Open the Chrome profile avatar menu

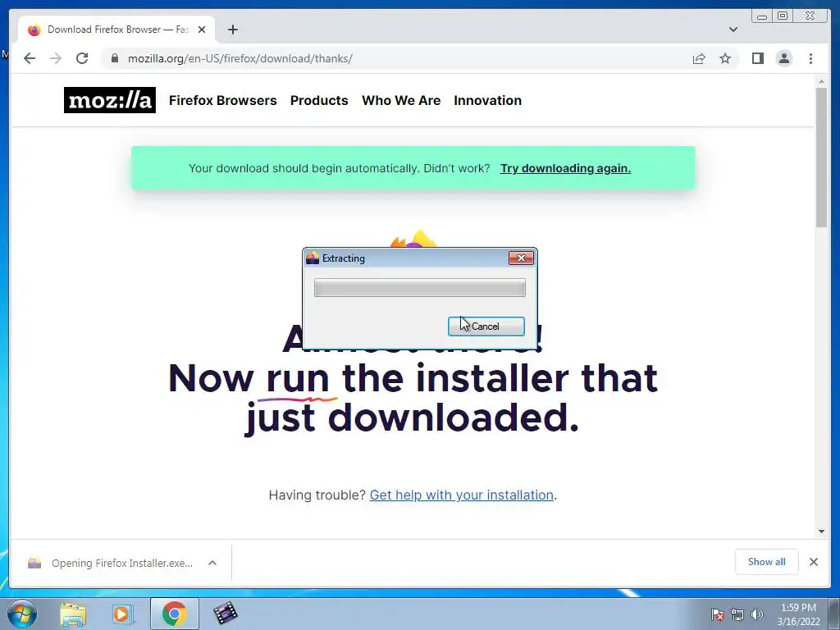click(783, 58)
